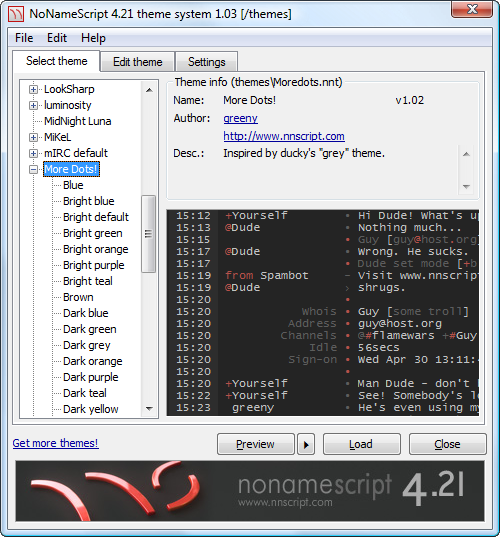Viewport: 500px width, 537px height.
Task: Select the mIRC default theme
Action: (76, 153)
